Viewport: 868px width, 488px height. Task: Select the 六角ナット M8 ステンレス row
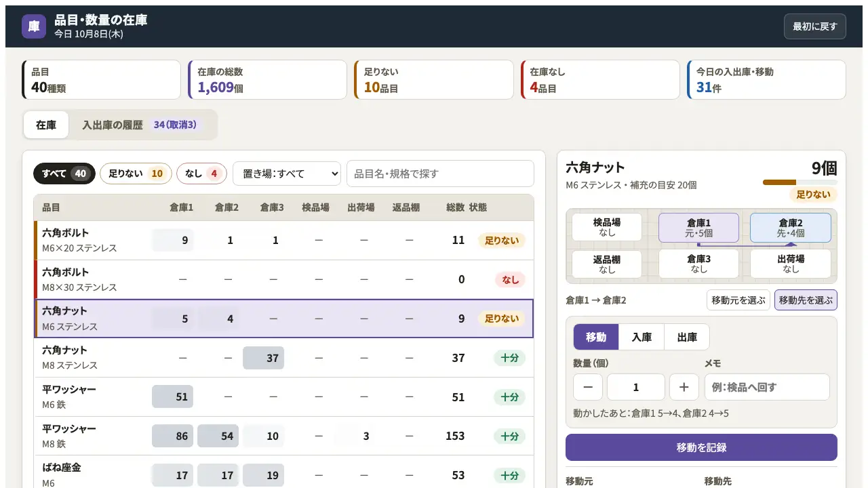pos(284,358)
